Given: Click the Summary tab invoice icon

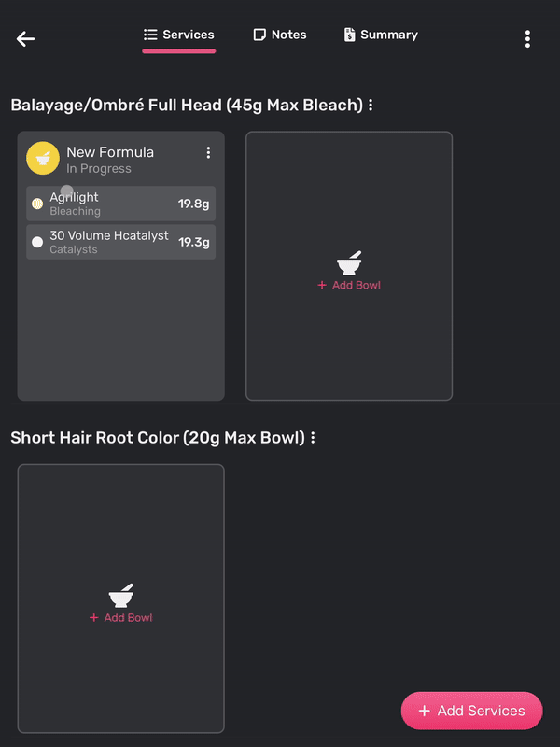Looking at the screenshot, I should 349,35.
